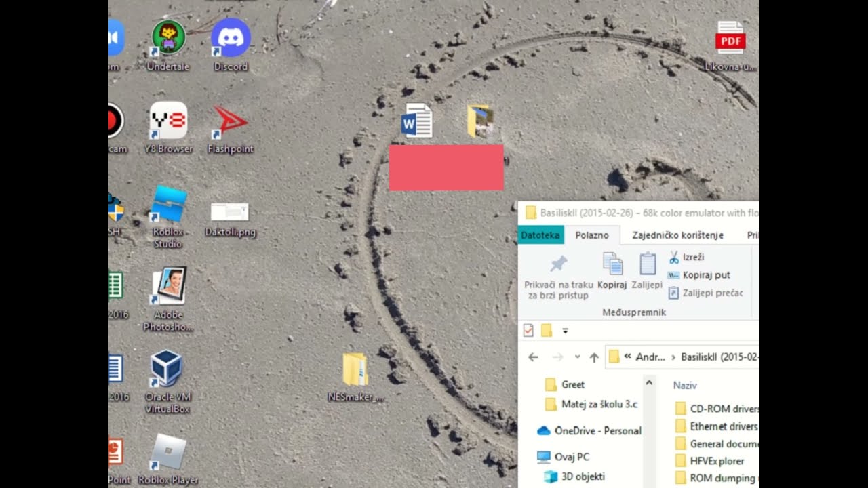
Task: Click the BasiliskII breadcrumb in address bar
Action: [719, 357]
